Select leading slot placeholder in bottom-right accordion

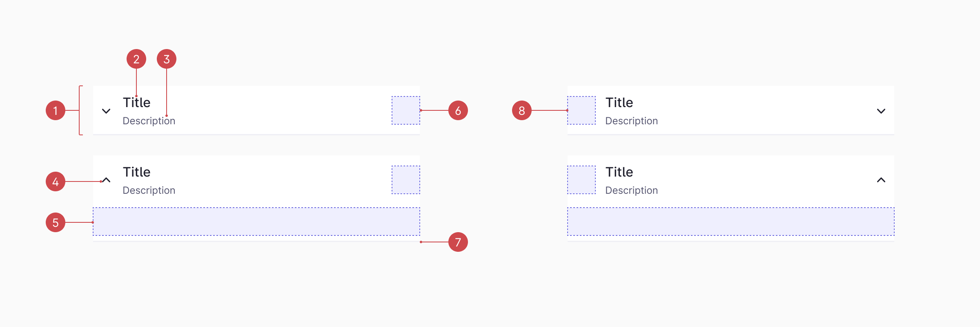click(x=581, y=180)
